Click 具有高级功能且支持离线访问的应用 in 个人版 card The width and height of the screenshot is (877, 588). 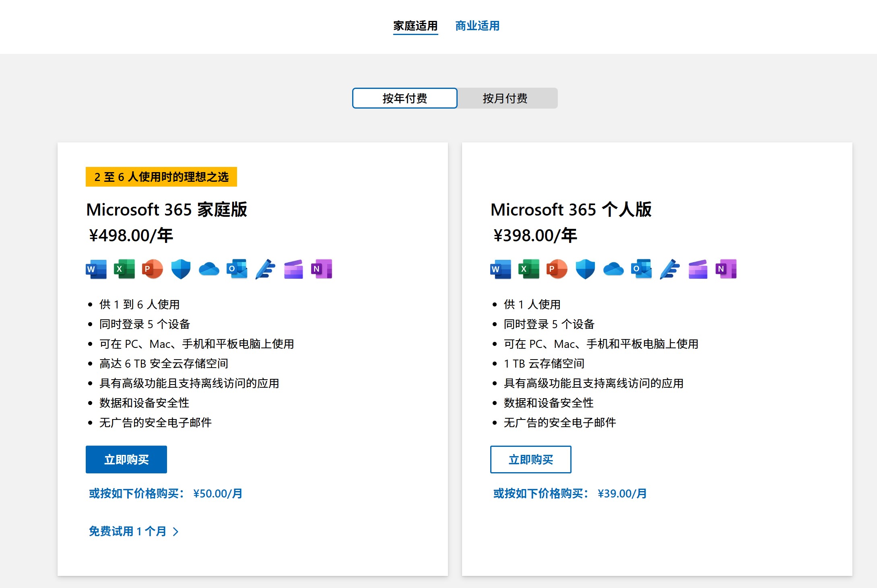tap(594, 383)
